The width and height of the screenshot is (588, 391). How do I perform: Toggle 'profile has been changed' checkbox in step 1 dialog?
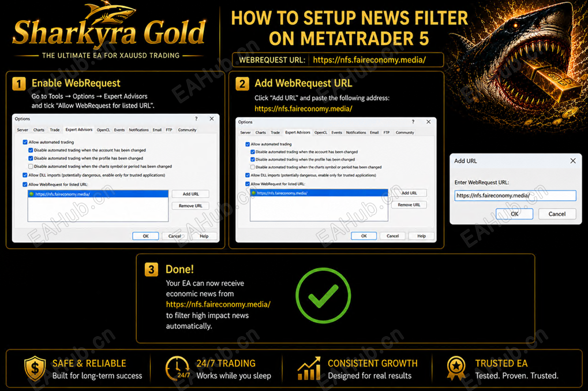[31, 158]
